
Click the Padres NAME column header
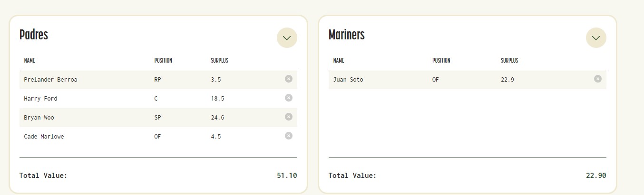click(x=29, y=61)
